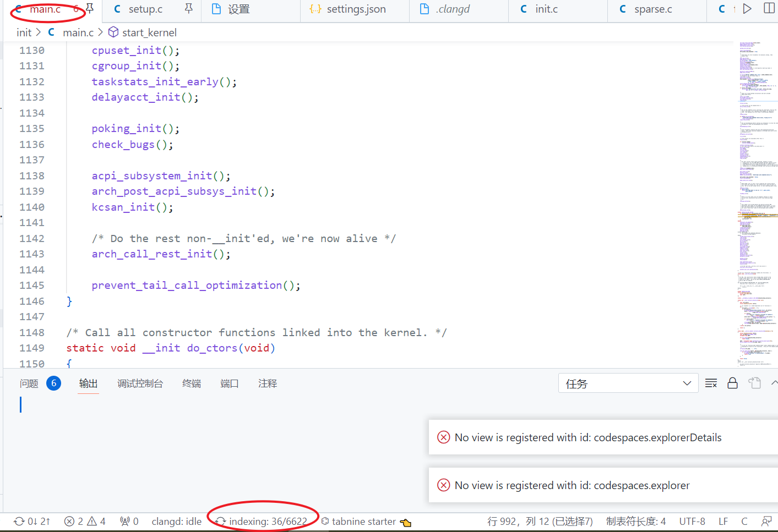Click arch_post_acpi_subsys_init call

[x=174, y=191]
